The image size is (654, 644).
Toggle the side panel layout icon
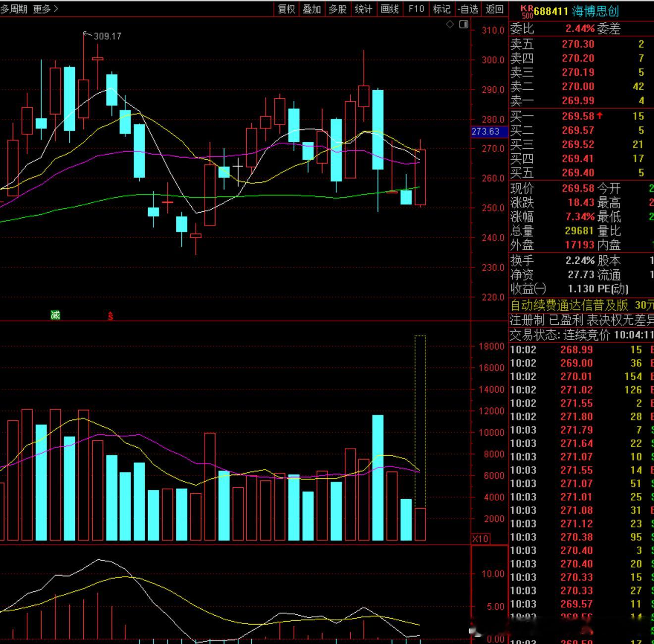point(464,24)
